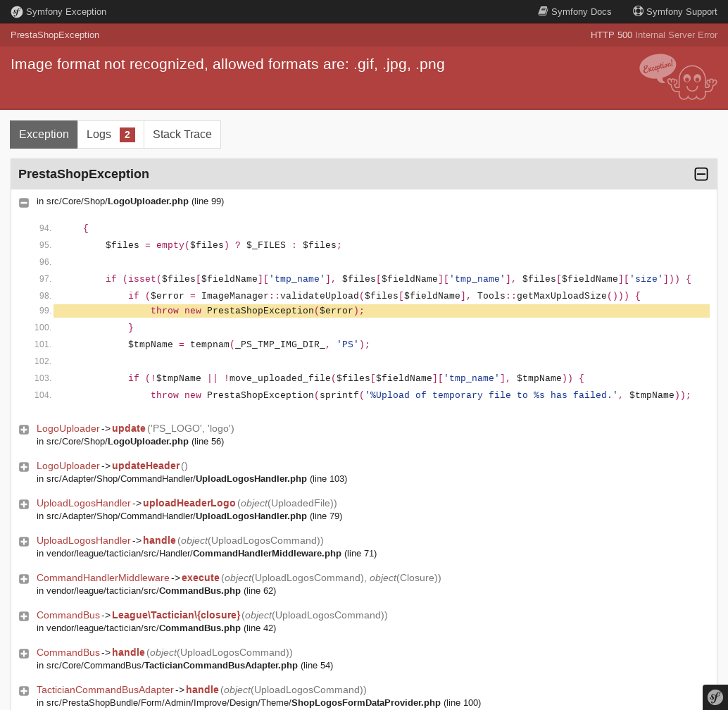This screenshot has width=728, height=710.
Task: Click the Symfony Support lifebuoy icon
Action: point(639,11)
